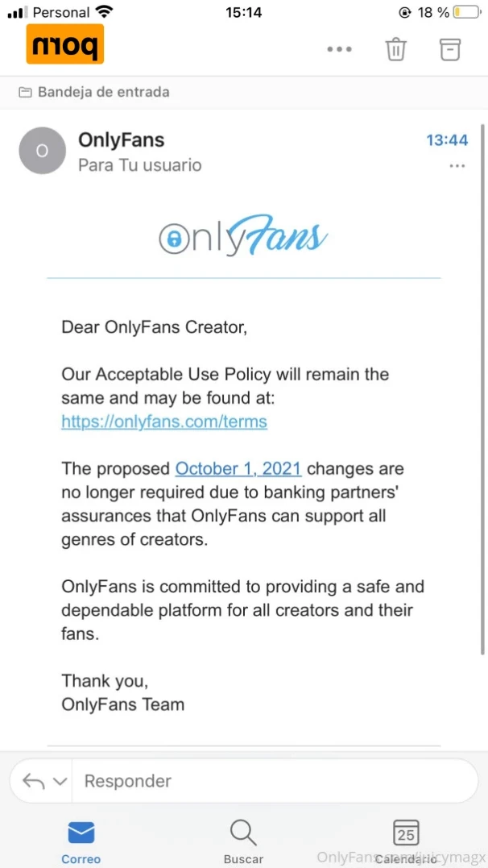The height and width of the screenshot is (868, 488).
Task: Switch to the Correo tab
Action: pos(81,842)
